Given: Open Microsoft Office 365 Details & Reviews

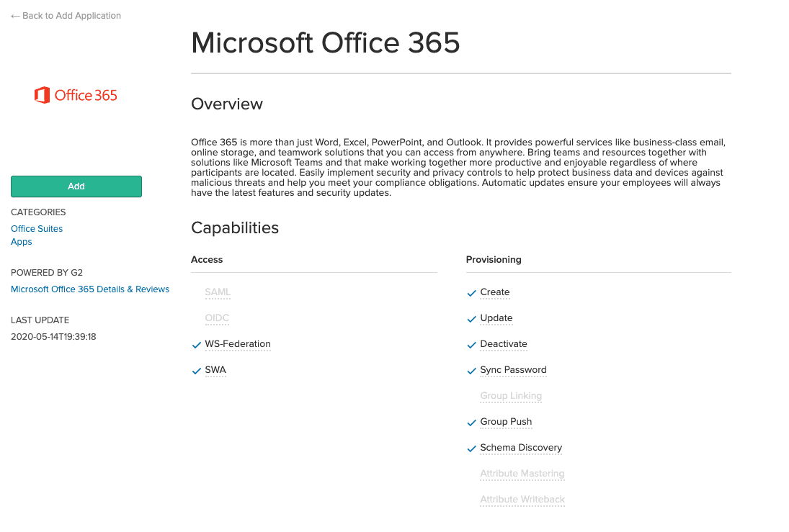Looking at the screenshot, I should [90, 289].
